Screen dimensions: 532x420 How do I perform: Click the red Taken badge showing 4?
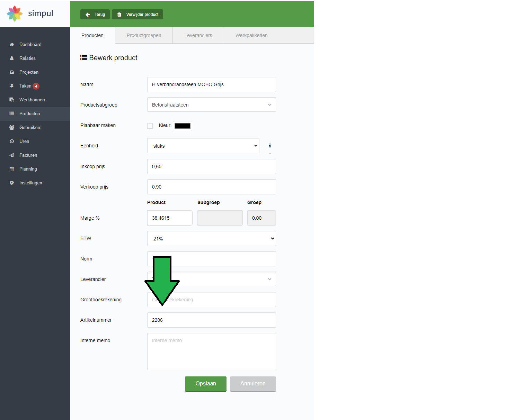pos(36,86)
